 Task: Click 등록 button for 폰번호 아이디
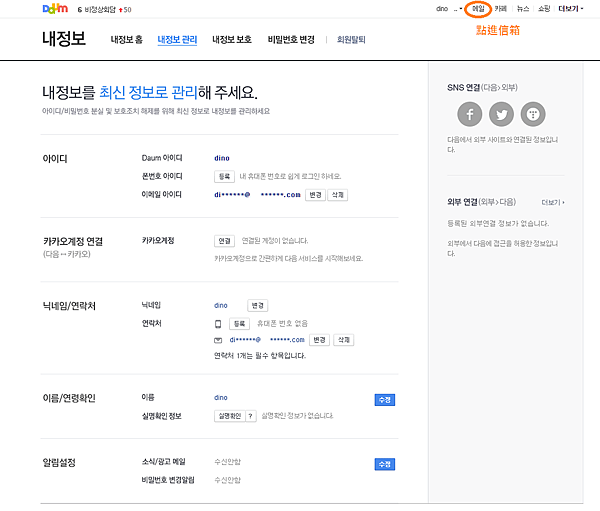224,176
